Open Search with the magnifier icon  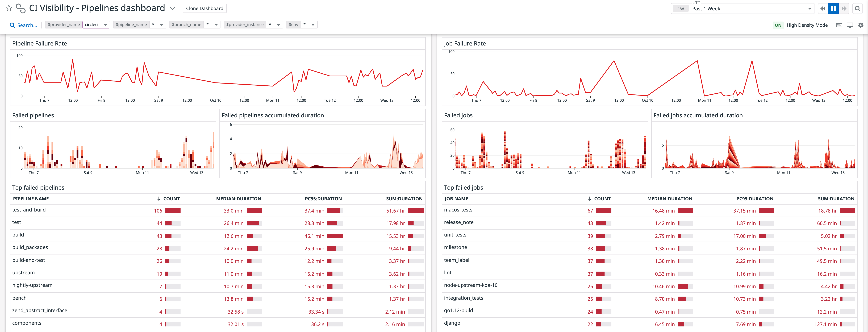[x=12, y=25]
